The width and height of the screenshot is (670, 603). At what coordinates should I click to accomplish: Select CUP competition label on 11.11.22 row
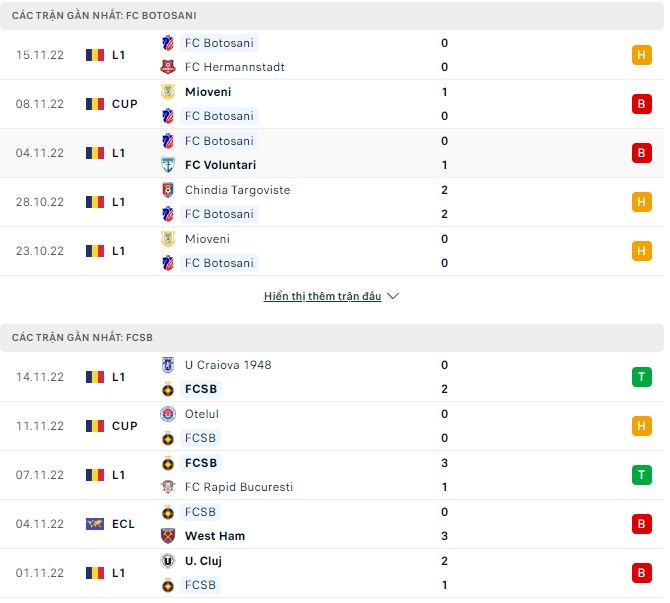[x=125, y=426]
